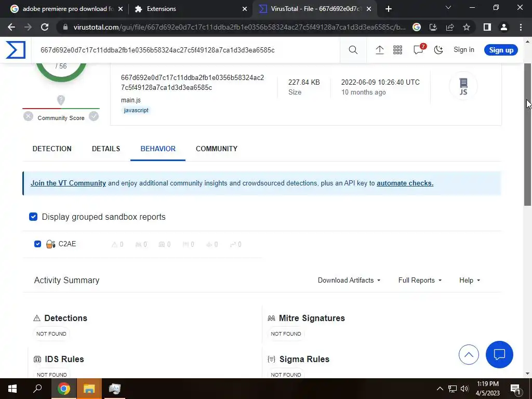This screenshot has height=399, width=532.
Task: Open a new browser tab
Action: click(389, 9)
